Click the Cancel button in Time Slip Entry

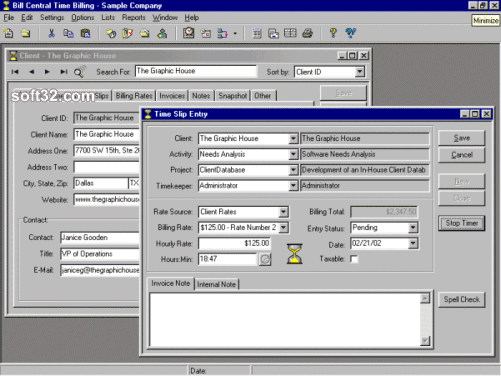(462, 155)
